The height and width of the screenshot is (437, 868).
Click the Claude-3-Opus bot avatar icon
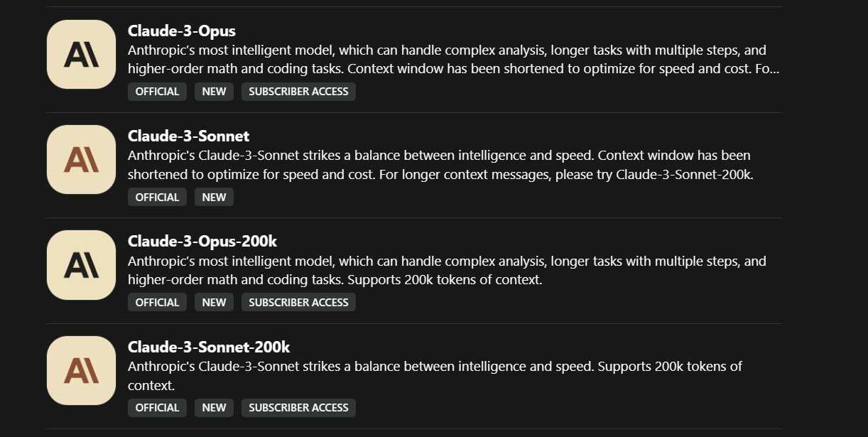coord(81,55)
